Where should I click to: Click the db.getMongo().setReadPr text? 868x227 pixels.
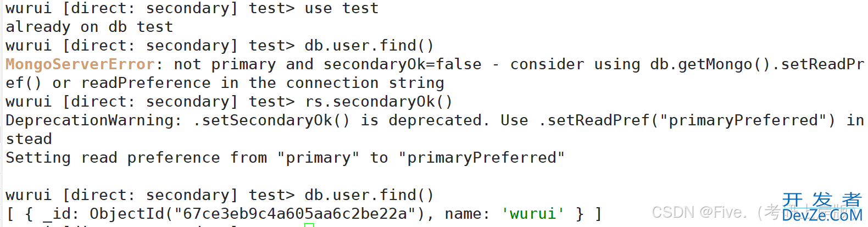coord(757,64)
